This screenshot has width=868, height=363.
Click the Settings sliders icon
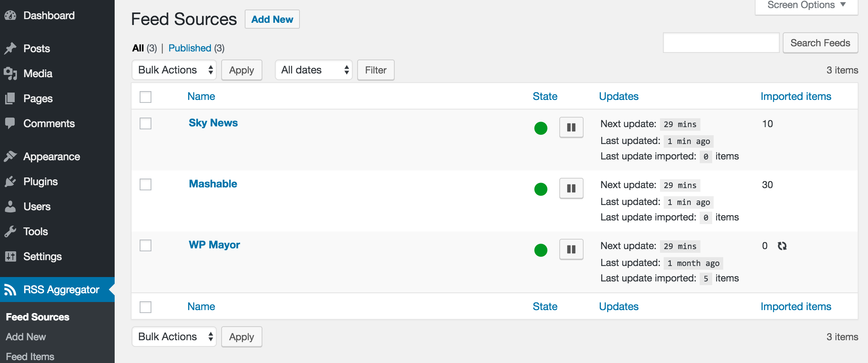tap(11, 256)
